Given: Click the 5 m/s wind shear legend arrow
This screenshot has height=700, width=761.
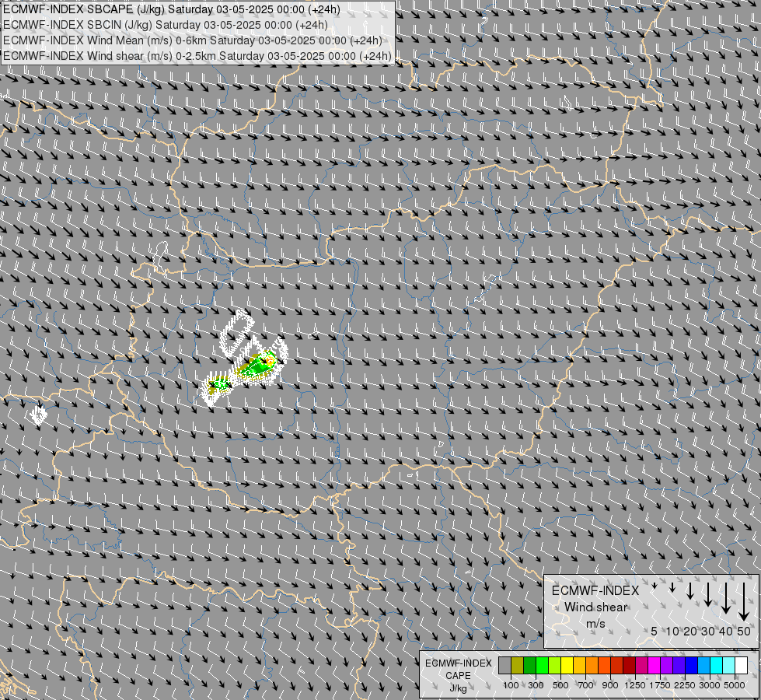Looking at the screenshot, I should pyautogui.click(x=655, y=586).
